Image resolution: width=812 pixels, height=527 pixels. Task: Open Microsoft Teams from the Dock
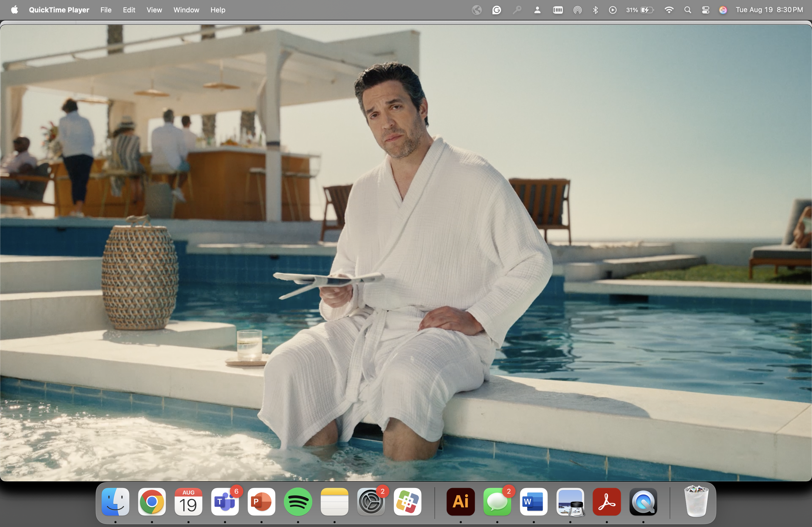(224, 501)
